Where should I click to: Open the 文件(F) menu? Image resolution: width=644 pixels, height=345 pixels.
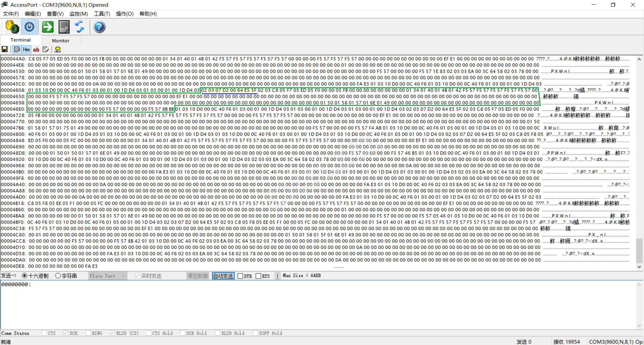[x=11, y=14]
